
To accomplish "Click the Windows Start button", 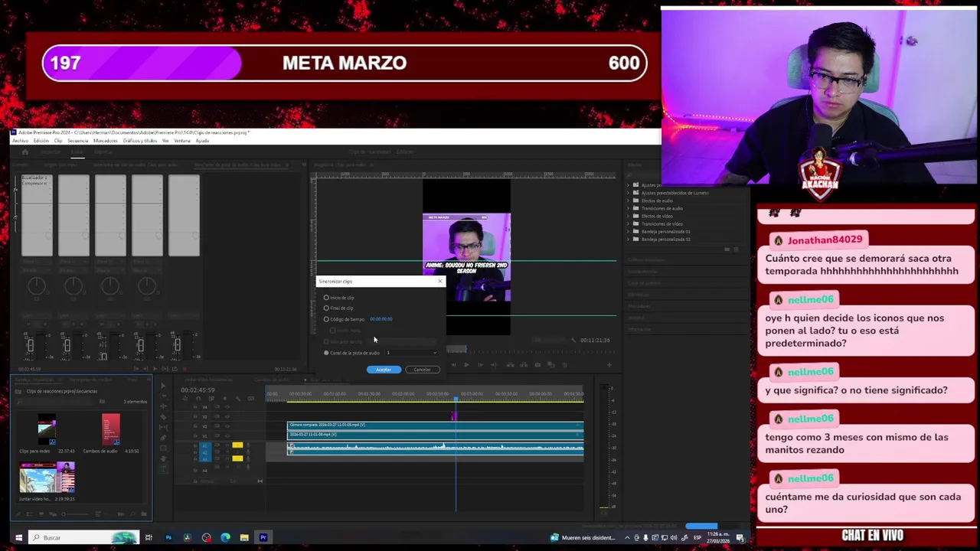I will [x=18, y=537].
